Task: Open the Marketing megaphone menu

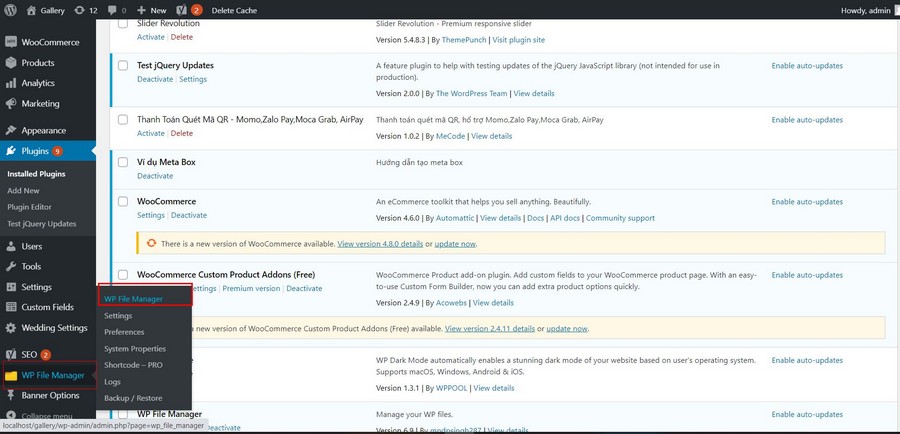Action: point(11,103)
